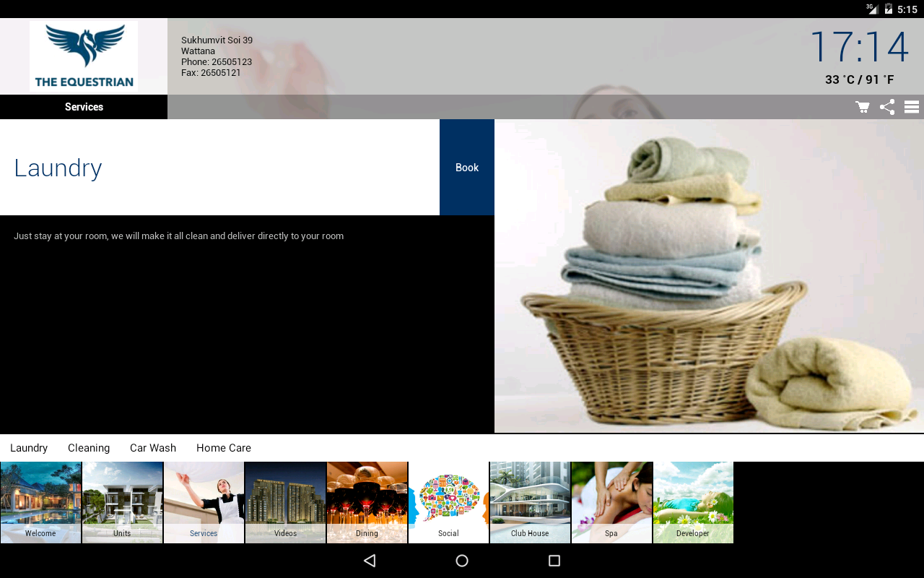Open the Club House thumbnail
The width and height of the screenshot is (924, 578).
[x=530, y=503]
